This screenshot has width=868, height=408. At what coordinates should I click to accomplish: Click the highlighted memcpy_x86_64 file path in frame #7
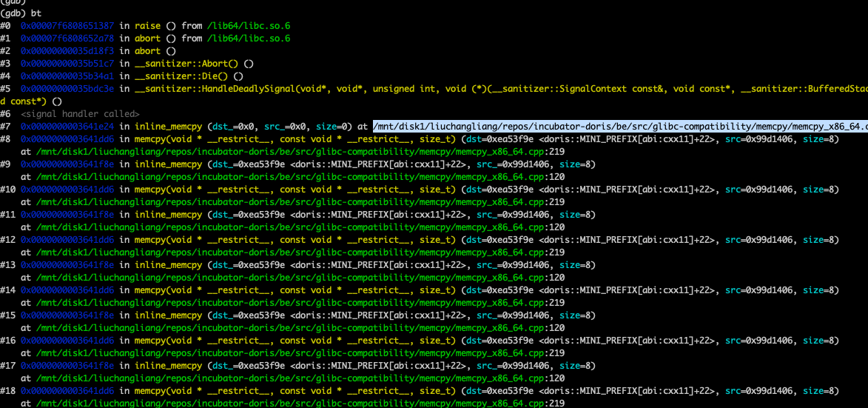tap(621, 126)
